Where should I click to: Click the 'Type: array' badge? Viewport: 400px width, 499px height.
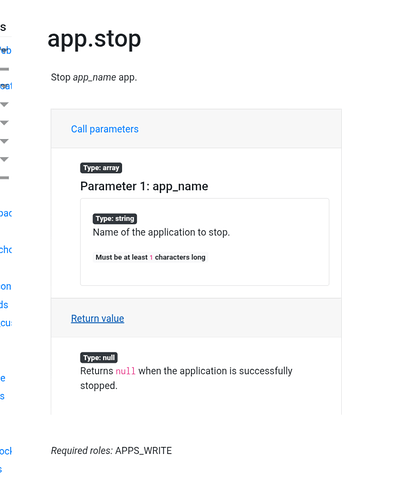tap(101, 168)
